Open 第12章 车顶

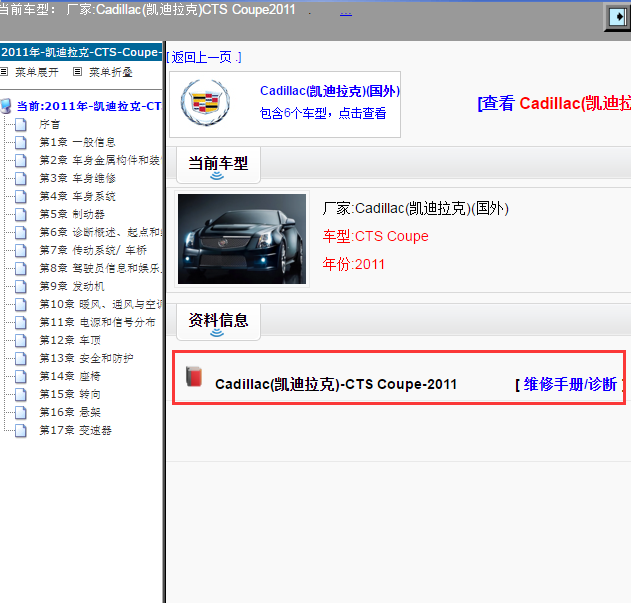[x=70, y=340]
